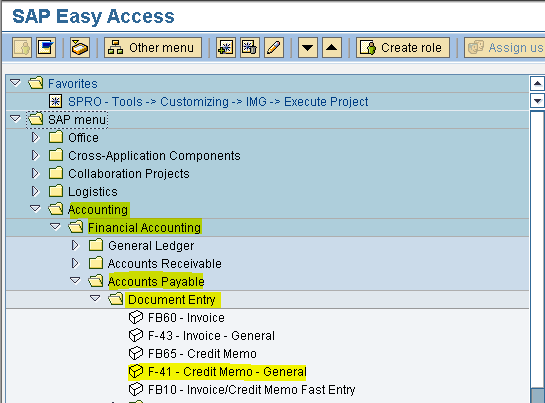Collapse the Accounts Payable folder
The width and height of the screenshot is (545, 403).
[75, 280]
